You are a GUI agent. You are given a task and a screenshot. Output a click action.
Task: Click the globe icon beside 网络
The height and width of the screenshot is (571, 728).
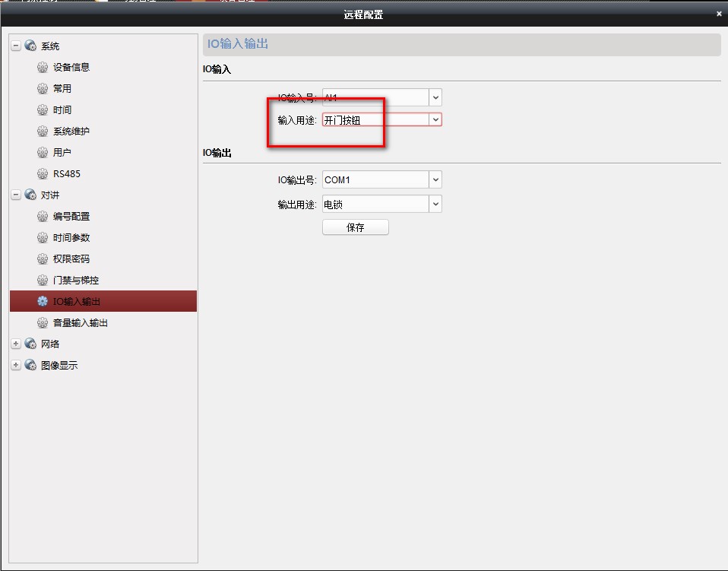click(x=30, y=344)
